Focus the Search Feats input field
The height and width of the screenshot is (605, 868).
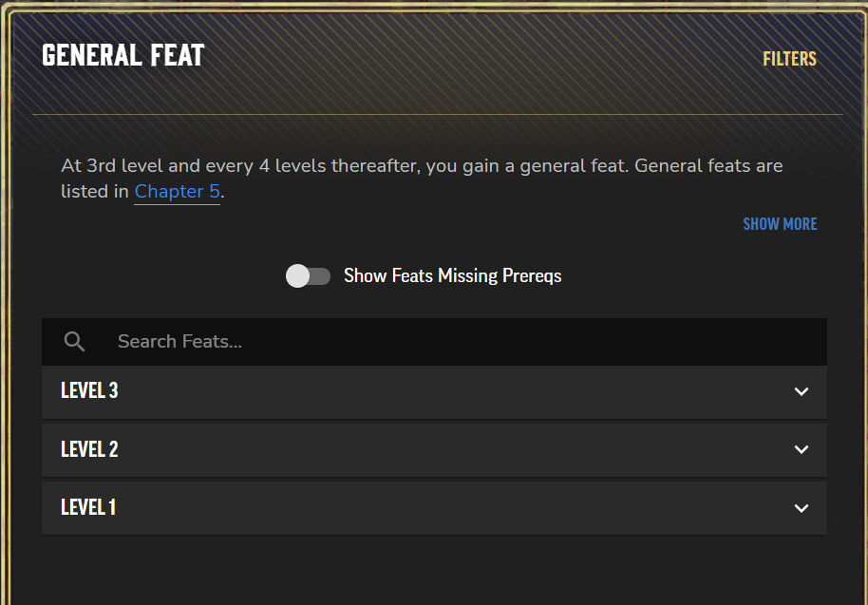(x=435, y=342)
